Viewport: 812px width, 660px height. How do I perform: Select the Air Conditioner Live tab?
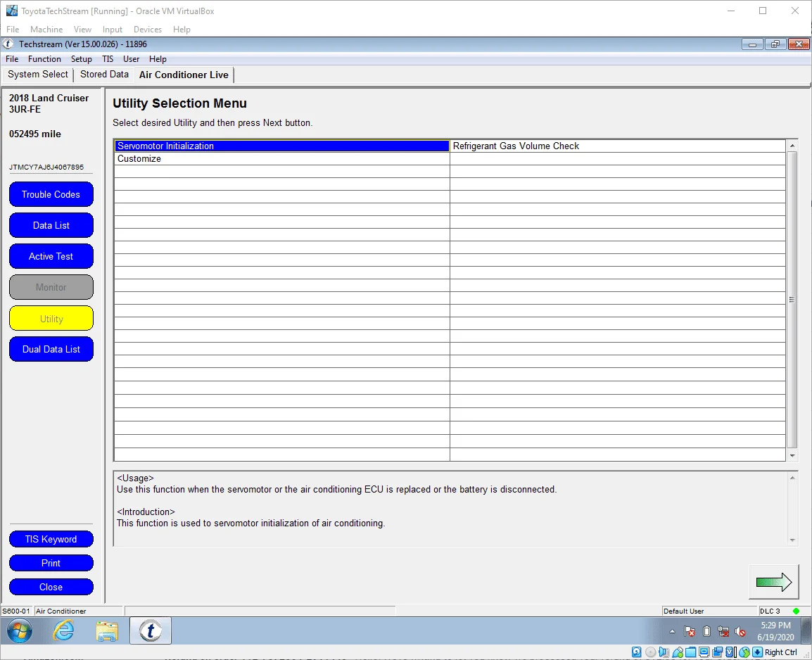(x=184, y=75)
